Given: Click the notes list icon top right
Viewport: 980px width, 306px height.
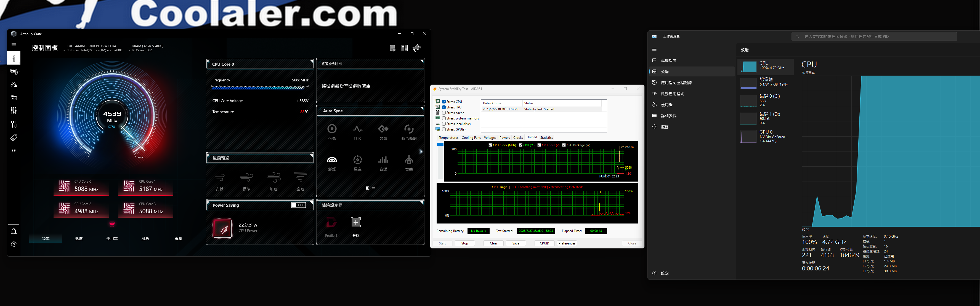Looking at the screenshot, I should (393, 48).
